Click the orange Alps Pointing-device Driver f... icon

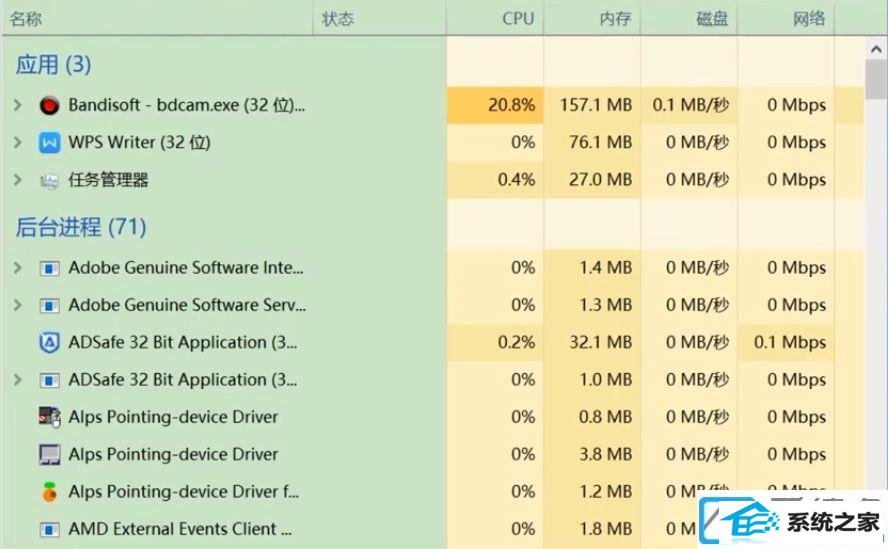[x=49, y=492]
